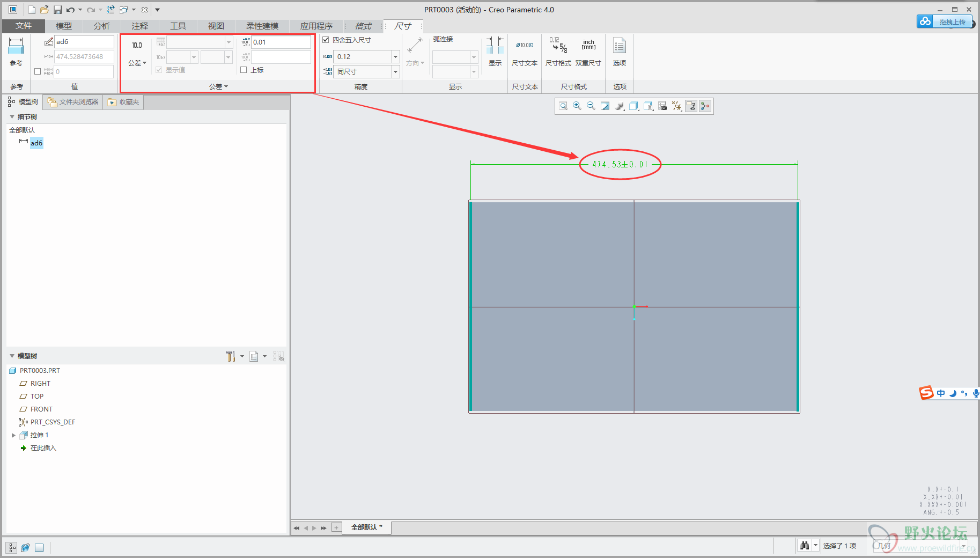Click the 尺寸文本 (Dimension Text) icon
This screenshot has width=980, height=558.
tap(525, 45)
